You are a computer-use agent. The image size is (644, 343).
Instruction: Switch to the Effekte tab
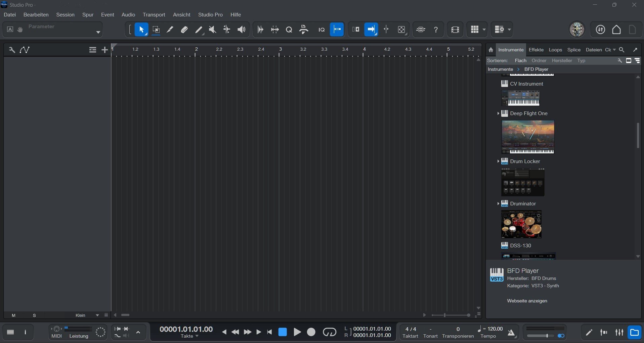[x=536, y=50]
